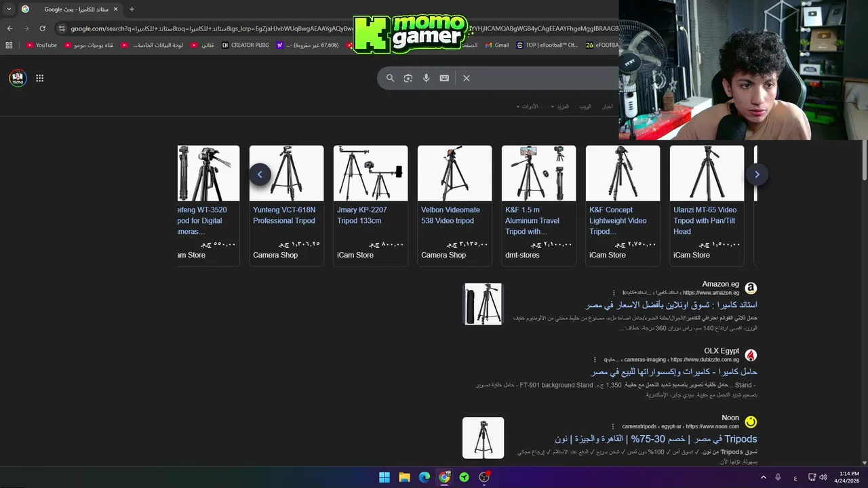Viewport: 868px width, 488px height.
Task: Click the Jmary KP-2207 tripod product image
Action: click(370, 174)
